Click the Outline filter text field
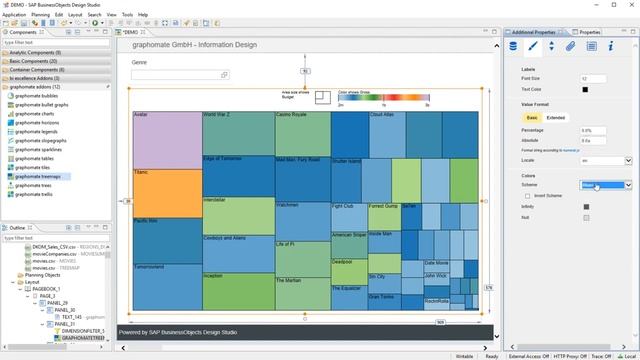The height and width of the screenshot is (360, 640). tap(56, 238)
